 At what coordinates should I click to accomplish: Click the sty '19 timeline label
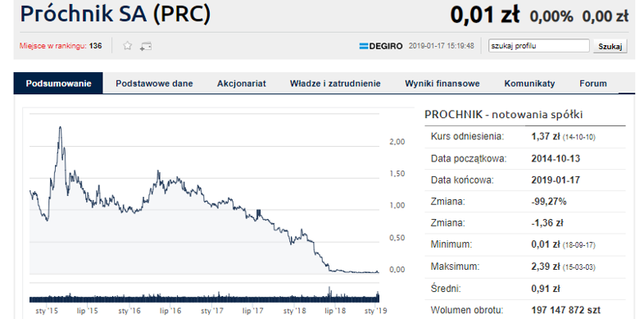click(375, 311)
